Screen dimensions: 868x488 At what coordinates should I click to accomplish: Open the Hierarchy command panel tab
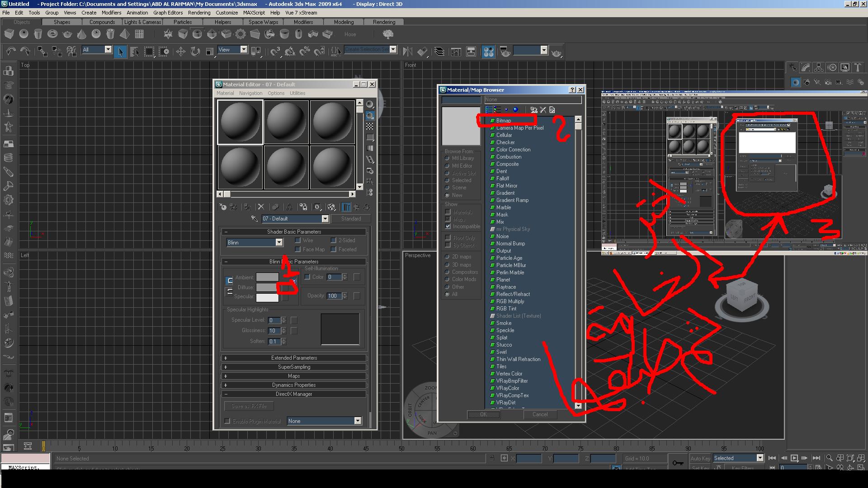tap(819, 68)
